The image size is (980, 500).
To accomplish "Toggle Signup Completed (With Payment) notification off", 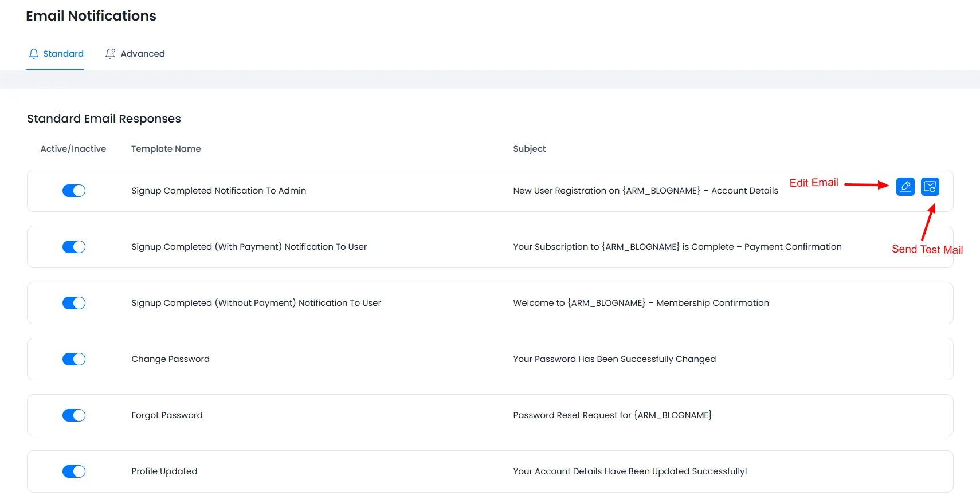I will pyautogui.click(x=74, y=247).
